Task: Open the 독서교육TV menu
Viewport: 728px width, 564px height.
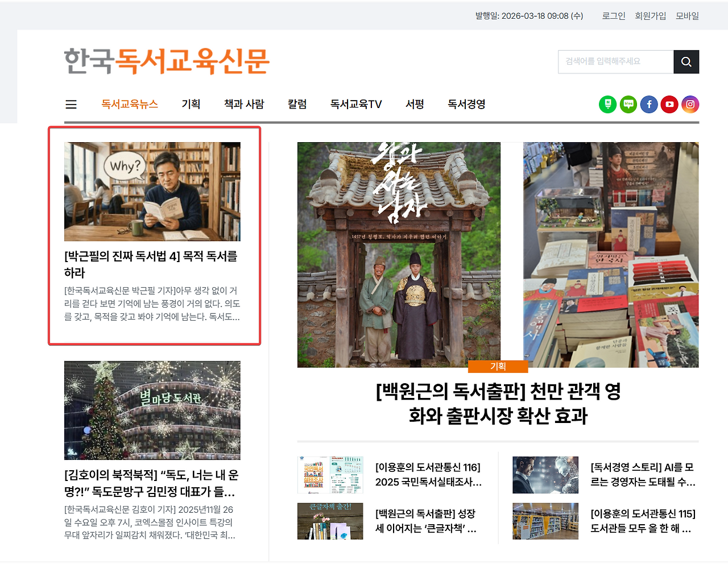Action: [x=356, y=104]
